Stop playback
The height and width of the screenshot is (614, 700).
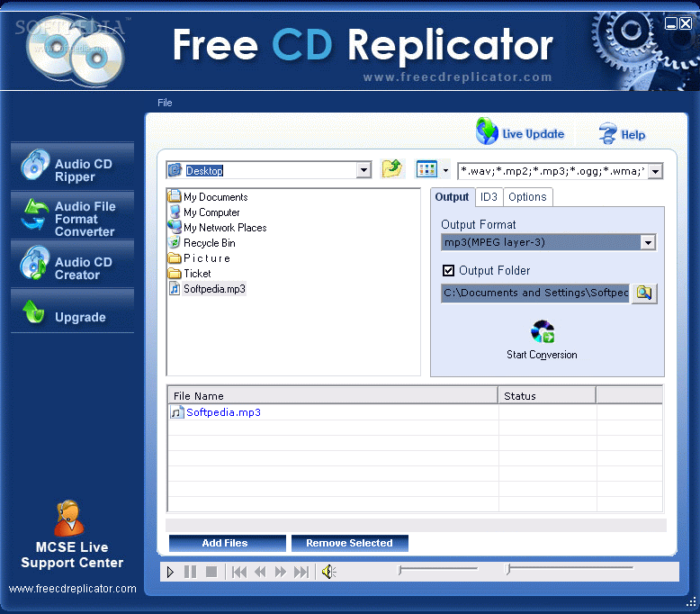click(x=211, y=572)
